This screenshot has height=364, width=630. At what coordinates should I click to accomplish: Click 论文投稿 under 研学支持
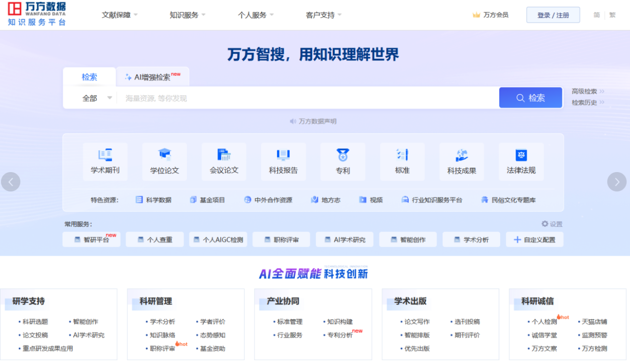click(35, 335)
